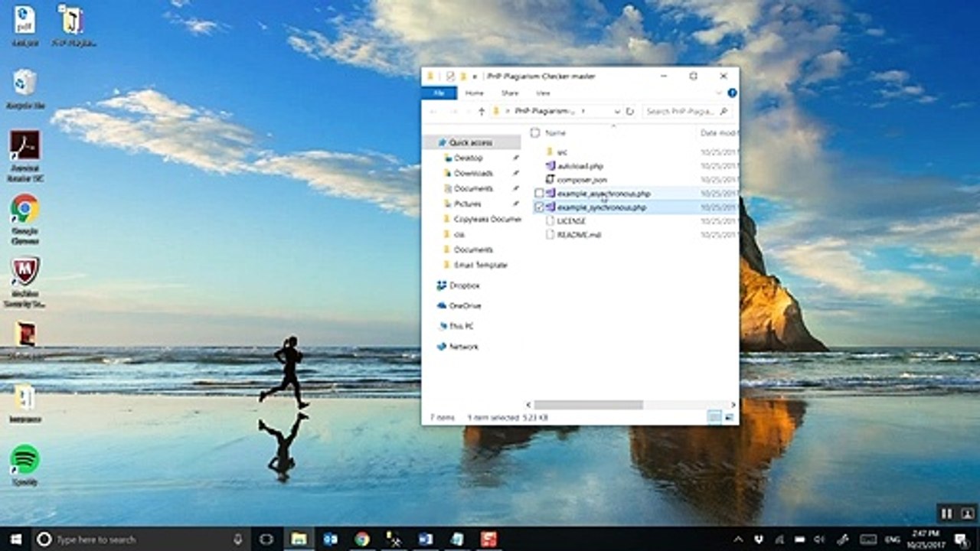Open Outlook from the taskbar

pyautogui.click(x=331, y=540)
